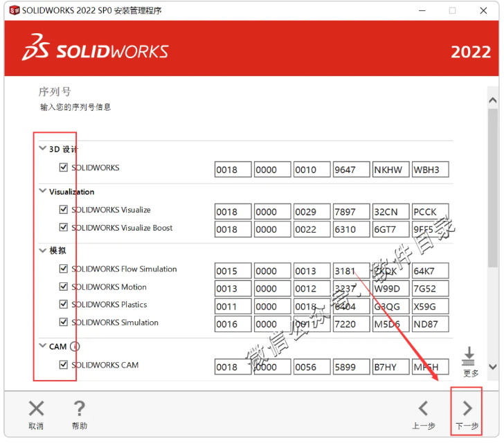
Task: Click the SOLIDWORKS Plastics label
Action: tap(109, 305)
